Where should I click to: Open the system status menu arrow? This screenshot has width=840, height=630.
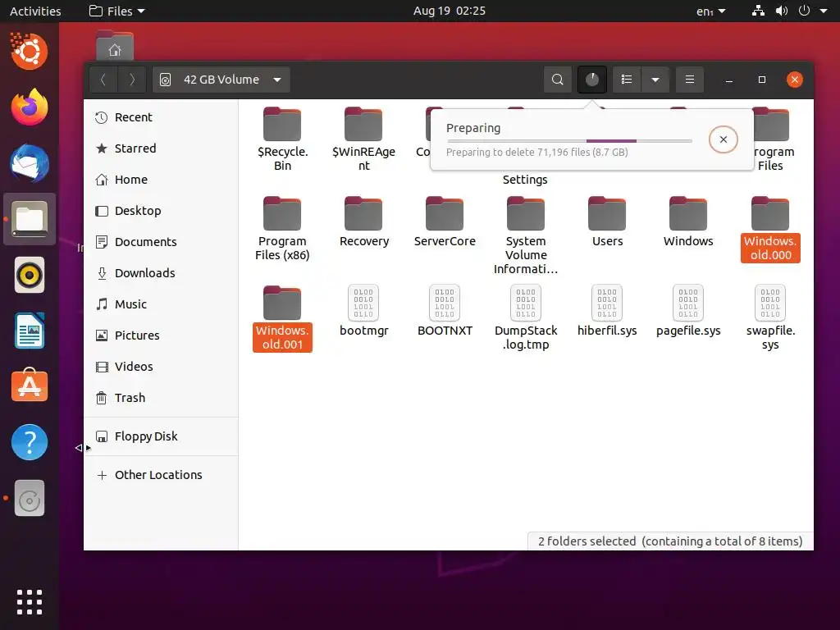[x=824, y=11]
